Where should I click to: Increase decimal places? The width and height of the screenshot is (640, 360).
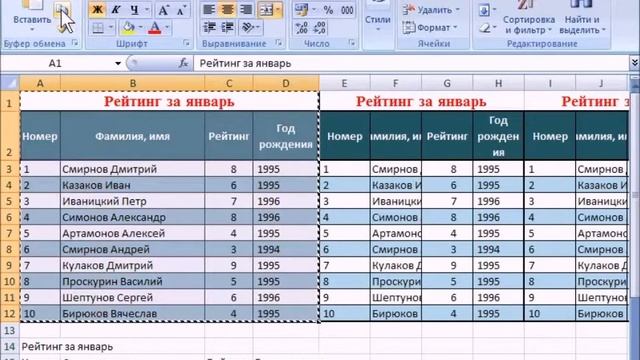302,28
